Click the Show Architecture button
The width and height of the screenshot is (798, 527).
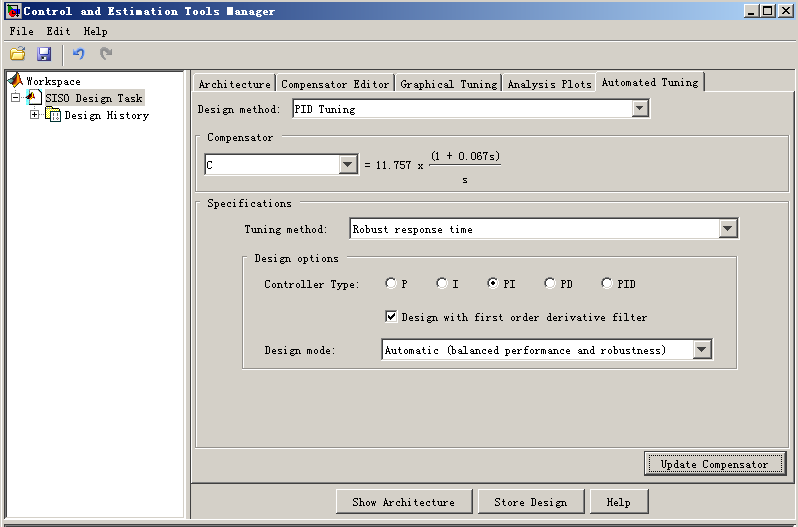(404, 502)
